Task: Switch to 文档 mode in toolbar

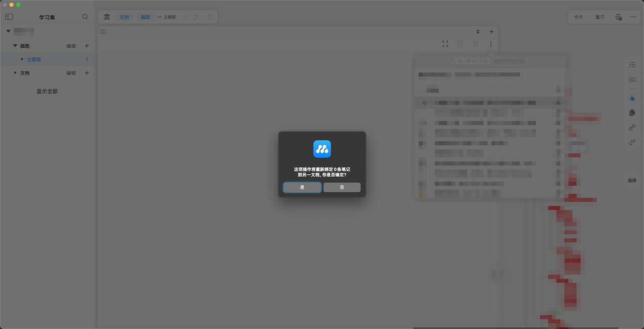Action: pos(124,17)
